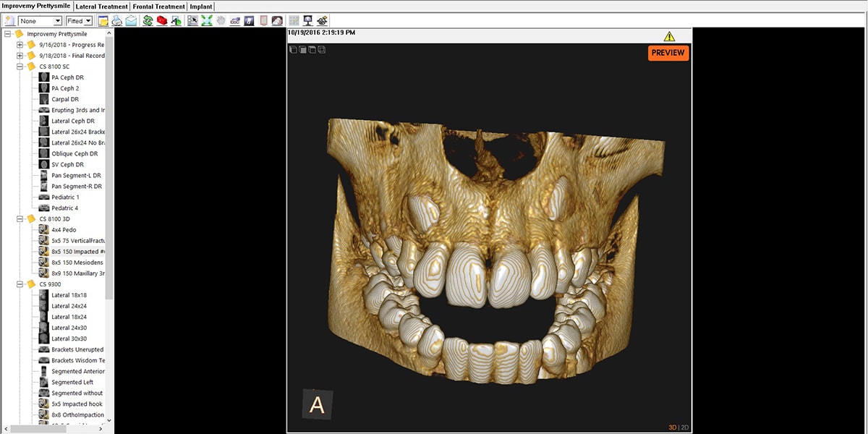Viewport: 868px width, 434px height.
Task: Click the orange PREVIEW button
Action: click(668, 53)
